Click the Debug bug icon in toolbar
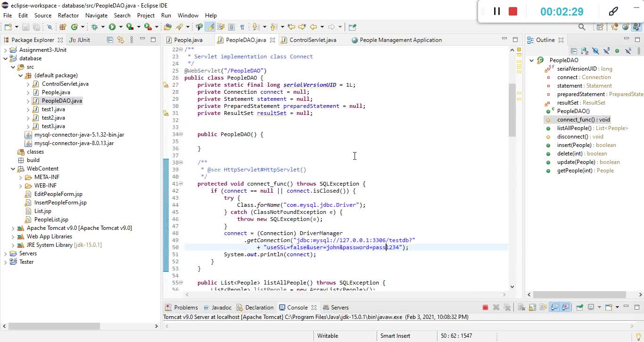644x342 pixels. point(94,27)
